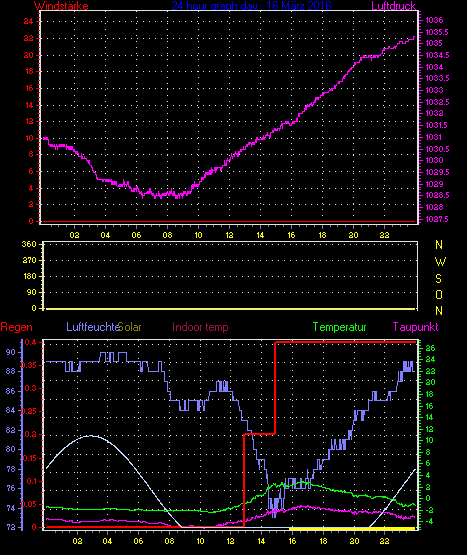This screenshot has height=555, width=467.
Task: Click the 1031.5 pressure axis value
Action: coord(437,125)
